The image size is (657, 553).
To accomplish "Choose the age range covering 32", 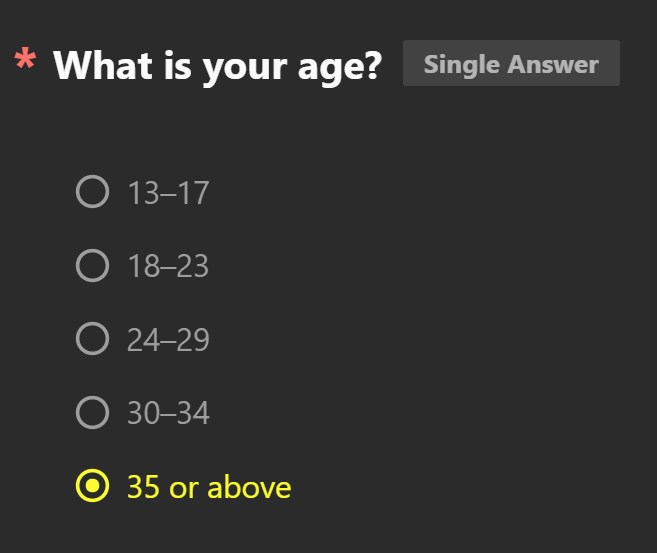I will click(x=142, y=413).
